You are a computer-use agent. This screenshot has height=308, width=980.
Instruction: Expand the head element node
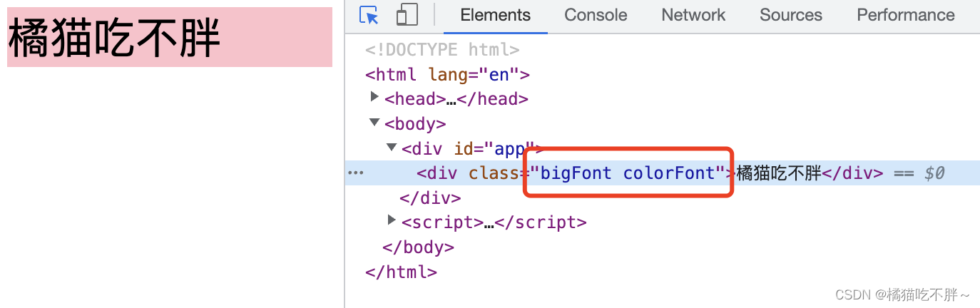pos(375,97)
